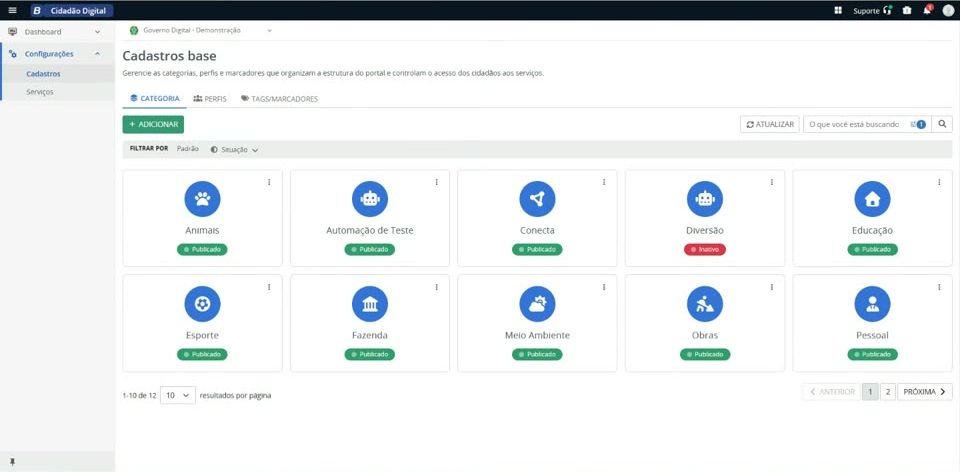Open the apps grid icon

pos(838,10)
